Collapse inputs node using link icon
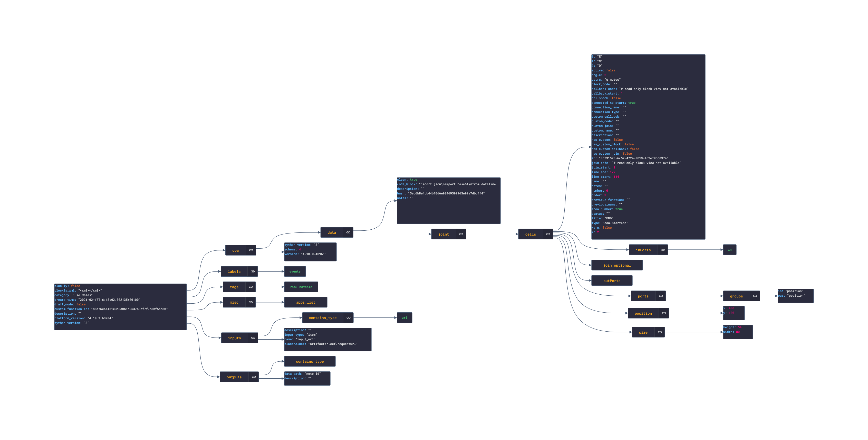 point(253,338)
